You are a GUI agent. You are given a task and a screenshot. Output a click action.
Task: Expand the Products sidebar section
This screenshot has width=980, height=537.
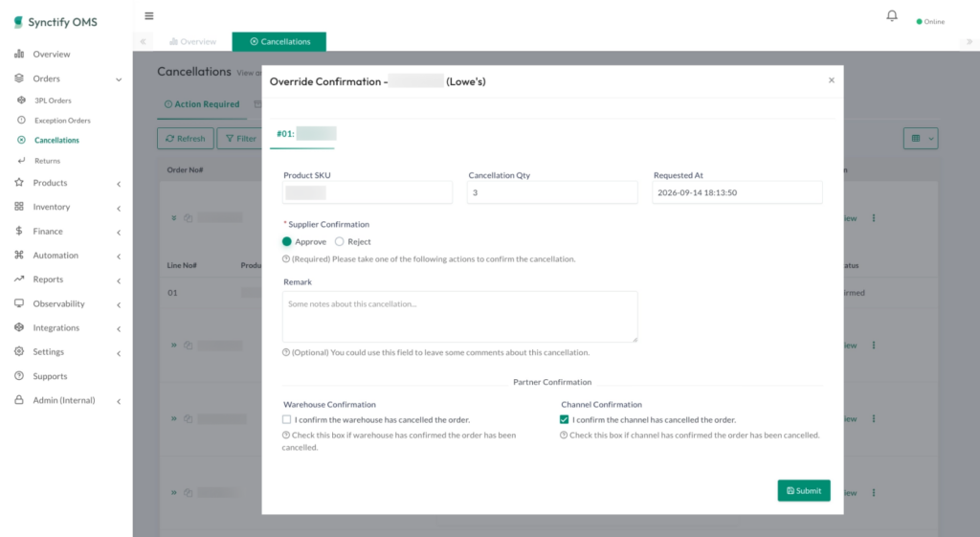pyautogui.click(x=119, y=184)
